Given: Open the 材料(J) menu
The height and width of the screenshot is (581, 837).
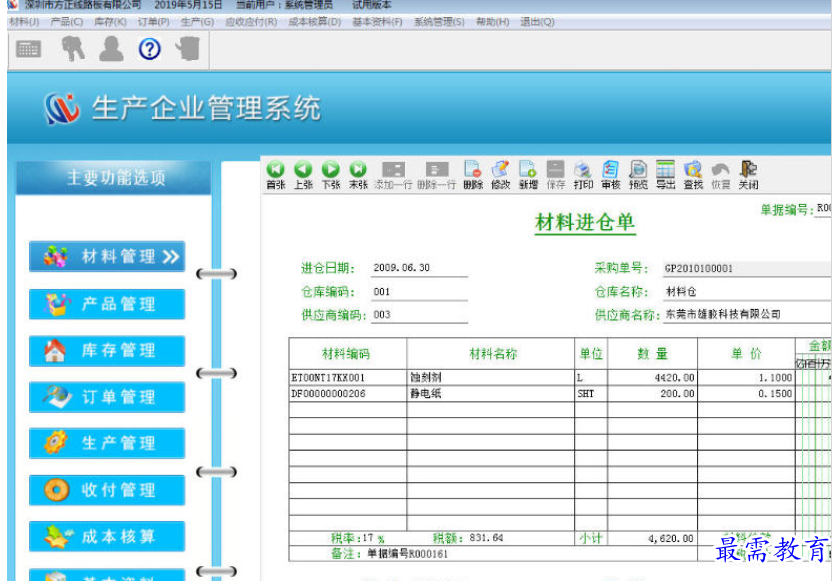Looking at the screenshot, I should tap(24, 22).
